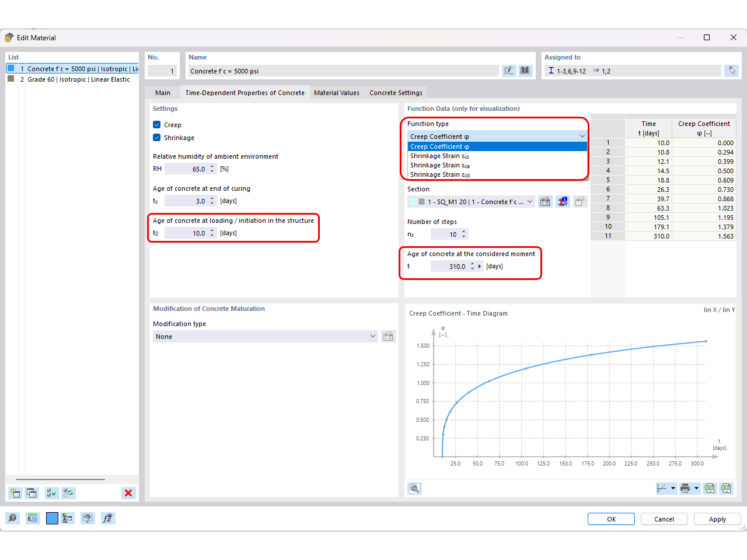Click the edit material name pencil icon
The height and width of the screenshot is (560, 747).
[x=509, y=70]
